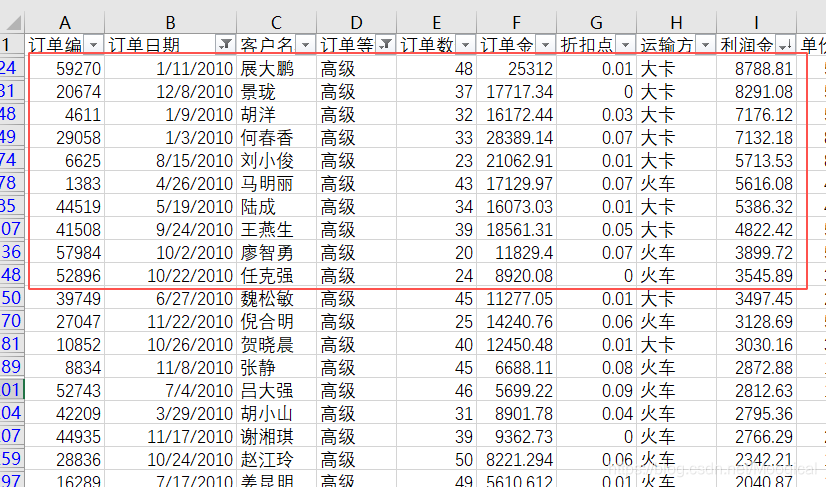Click profit value 7176.12
This screenshot has width=826, height=487.
pyautogui.click(x=764, y=115)
